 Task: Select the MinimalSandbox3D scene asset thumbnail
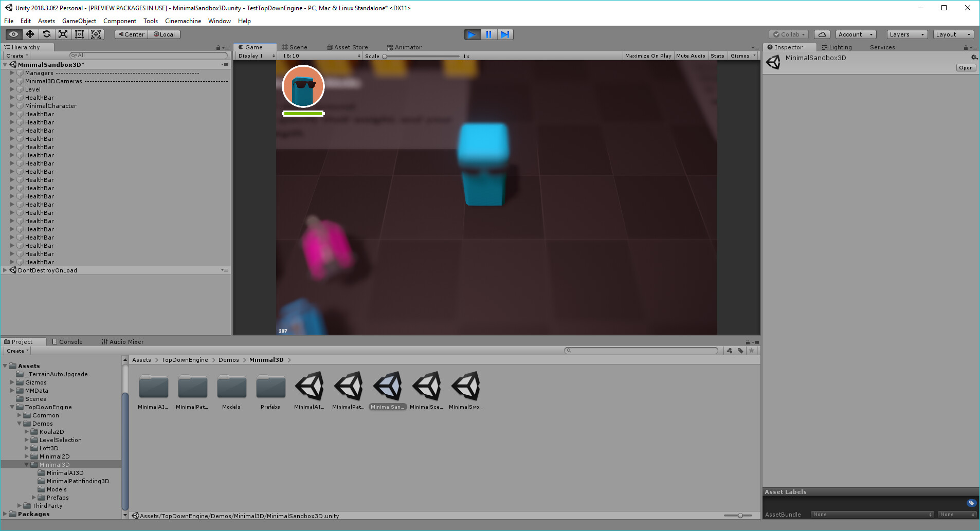(388, 386)
